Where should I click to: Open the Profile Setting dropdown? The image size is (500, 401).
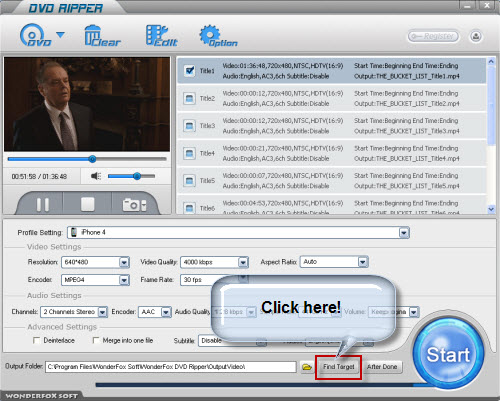click(x=404, y=233)
